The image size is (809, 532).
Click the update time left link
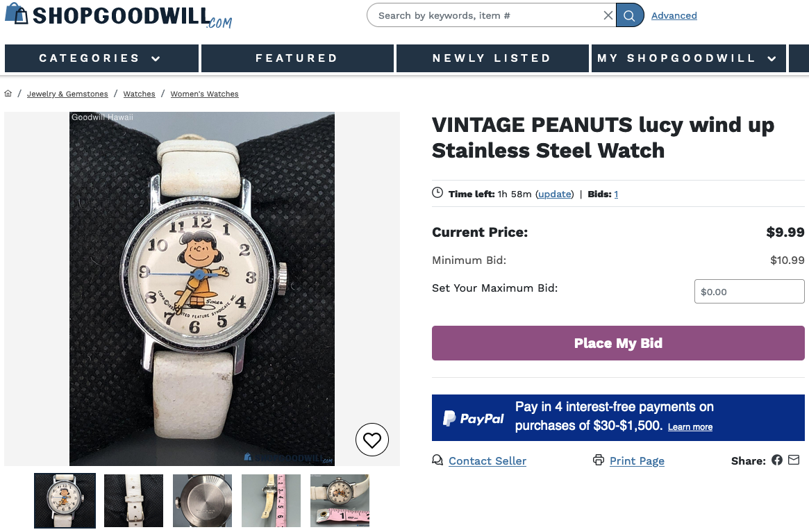coord(555,194)
